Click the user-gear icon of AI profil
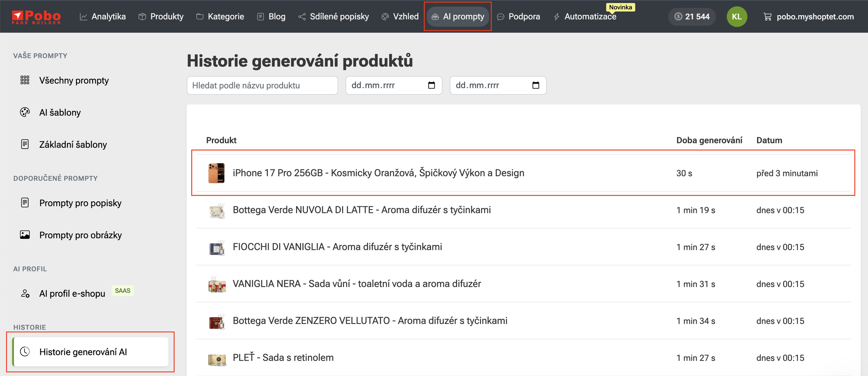Viewport: 868px width, 376px height. coord(25,293)
